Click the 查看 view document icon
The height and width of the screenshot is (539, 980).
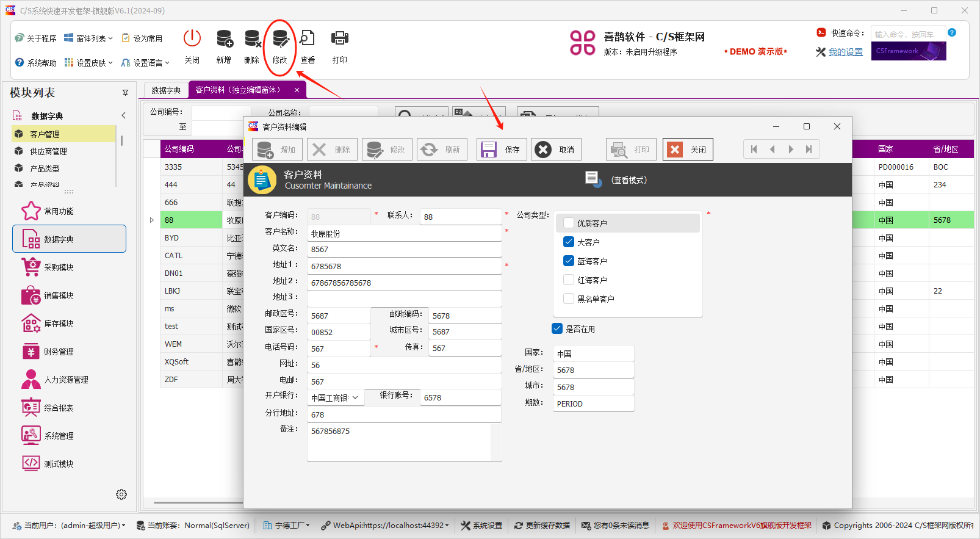click(308, 38)
